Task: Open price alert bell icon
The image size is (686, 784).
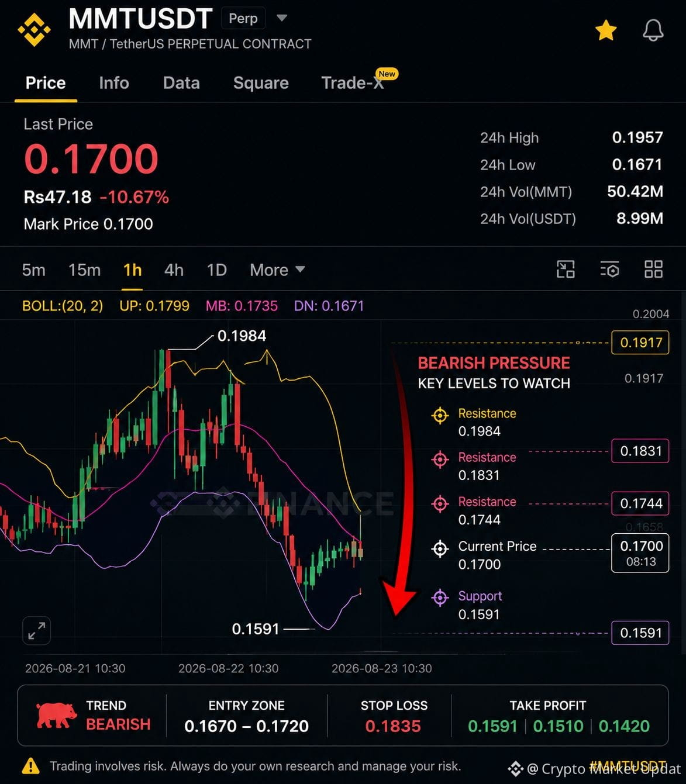Action: [x=653, y=30]
